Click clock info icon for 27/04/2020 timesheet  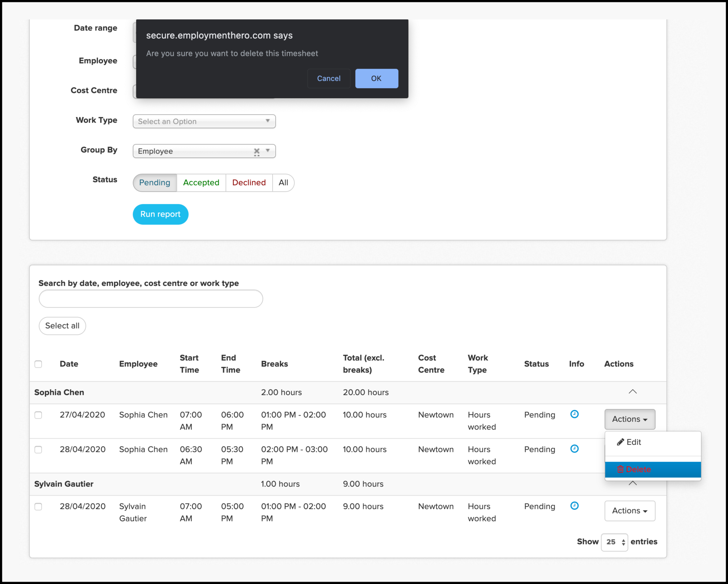tap(574, 414)
